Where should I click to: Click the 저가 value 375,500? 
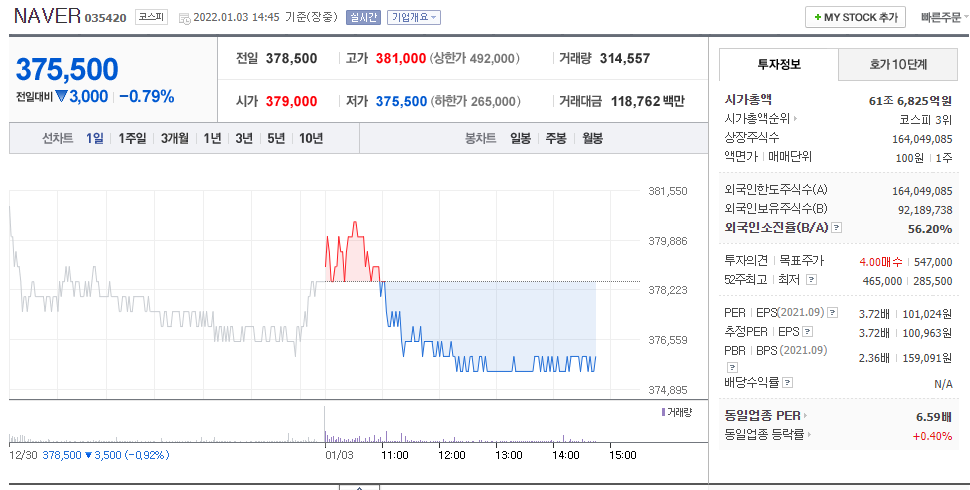(401, 101)
